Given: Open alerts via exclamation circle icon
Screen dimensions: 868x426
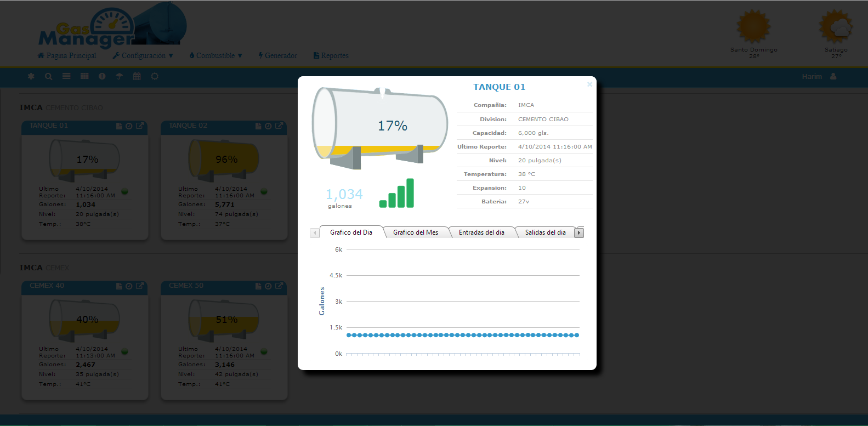Looking at the screenshot, I should [x=102, y=76].
